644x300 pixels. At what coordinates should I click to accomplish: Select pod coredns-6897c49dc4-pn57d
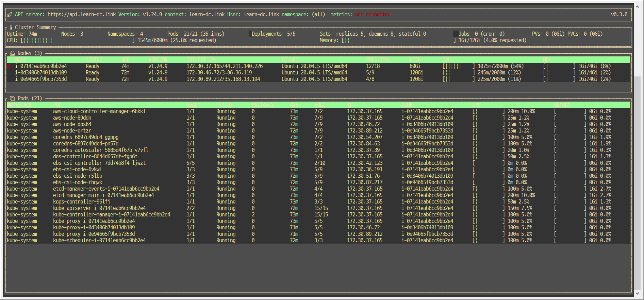click(x=318, y=144)
